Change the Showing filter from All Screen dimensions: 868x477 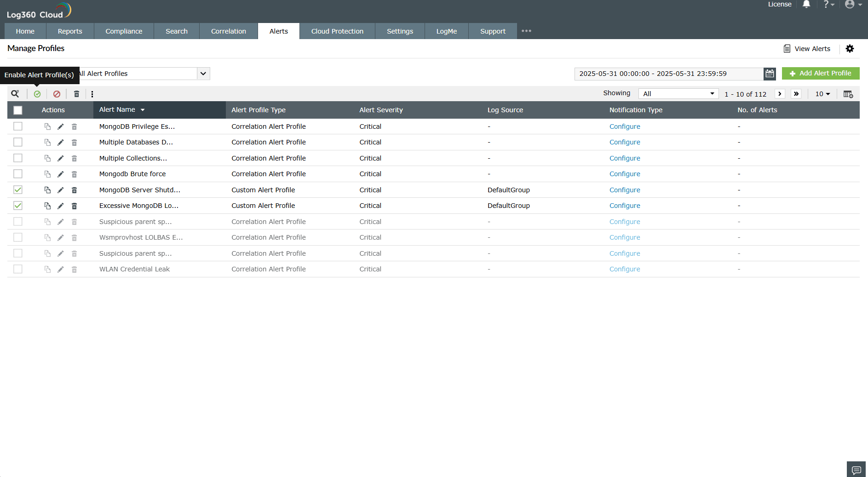[x=678, y=93]
